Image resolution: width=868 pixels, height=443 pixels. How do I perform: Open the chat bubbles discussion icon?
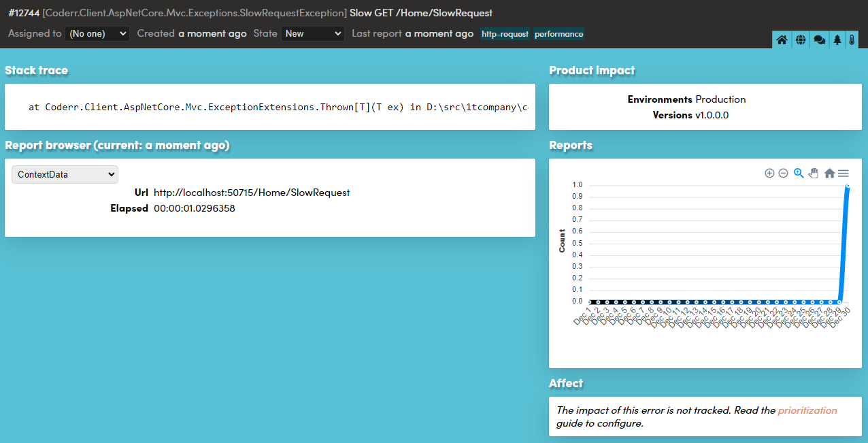click(820, 40)
